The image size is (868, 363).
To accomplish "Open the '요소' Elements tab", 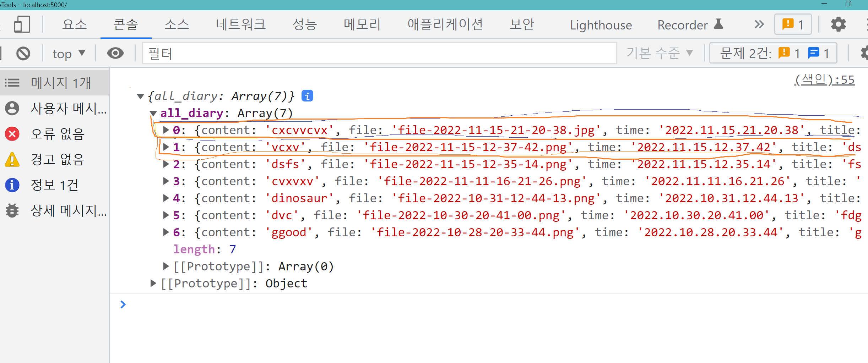I will tap(75, 24).
